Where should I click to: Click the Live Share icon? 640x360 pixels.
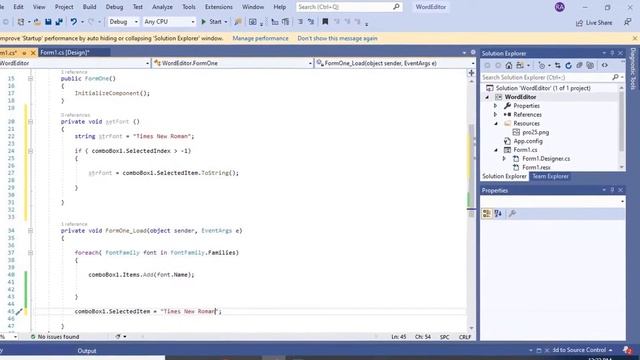point(593,23)
